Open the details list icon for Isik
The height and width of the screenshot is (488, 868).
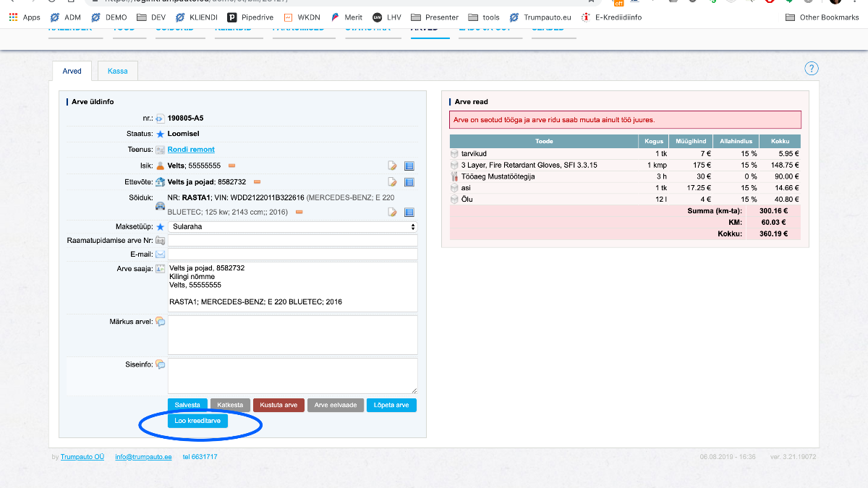point(409,166)
